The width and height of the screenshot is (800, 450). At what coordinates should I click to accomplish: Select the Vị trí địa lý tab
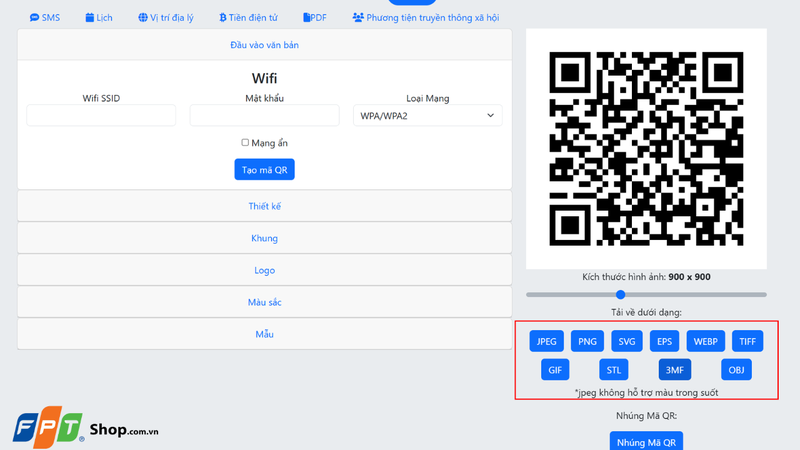point(166,17)
